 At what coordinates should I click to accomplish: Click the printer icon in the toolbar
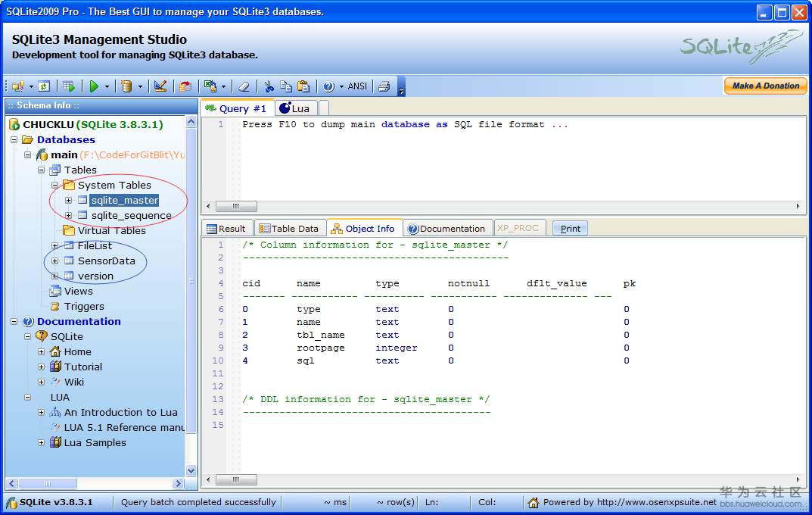(384, 86)
